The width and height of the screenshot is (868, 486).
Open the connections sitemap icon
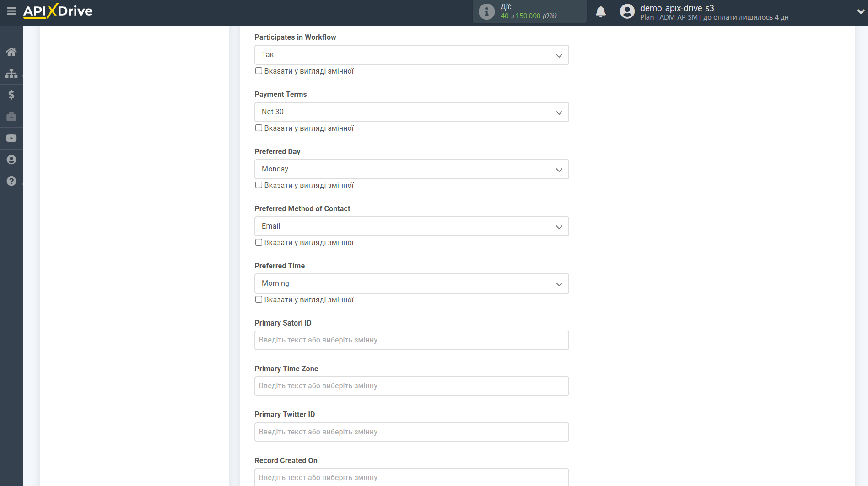(x=11, y=73)
